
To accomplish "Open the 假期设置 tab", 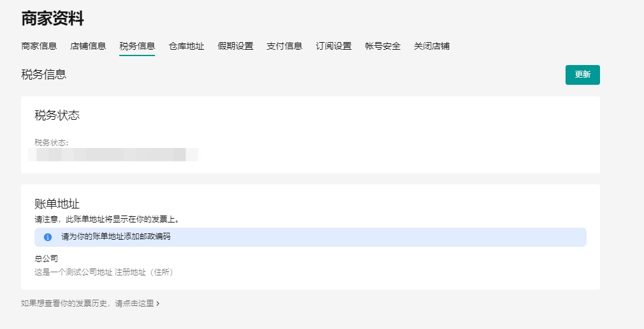I will tap(235, 46).
